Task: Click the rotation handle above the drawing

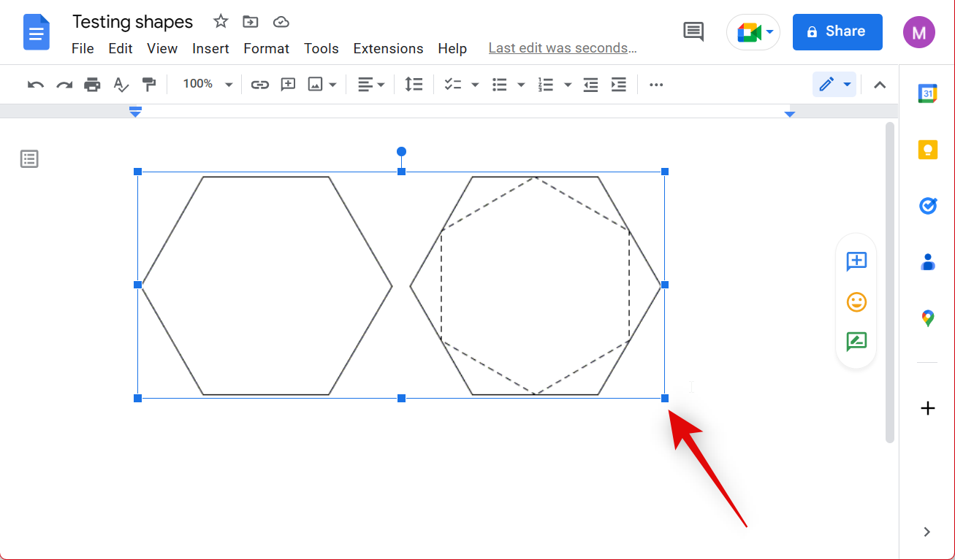Action: pos(401,152)
